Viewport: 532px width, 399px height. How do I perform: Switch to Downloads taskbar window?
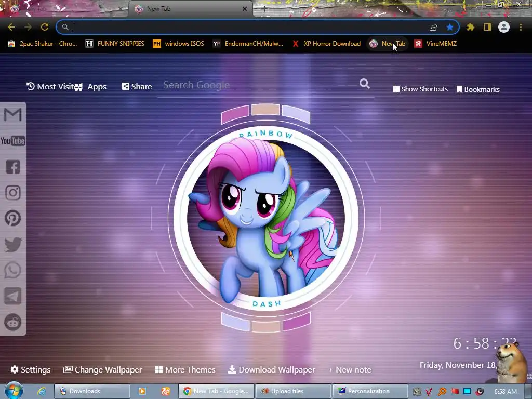pos(92,391)
